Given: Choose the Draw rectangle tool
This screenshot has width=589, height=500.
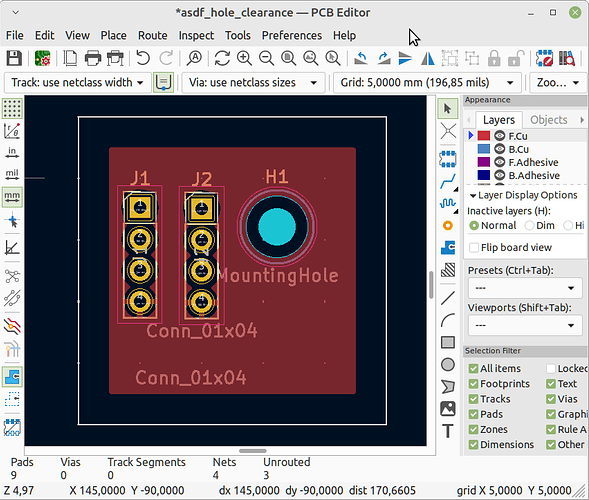Looking at the screenshot, I should click(448, 342).
